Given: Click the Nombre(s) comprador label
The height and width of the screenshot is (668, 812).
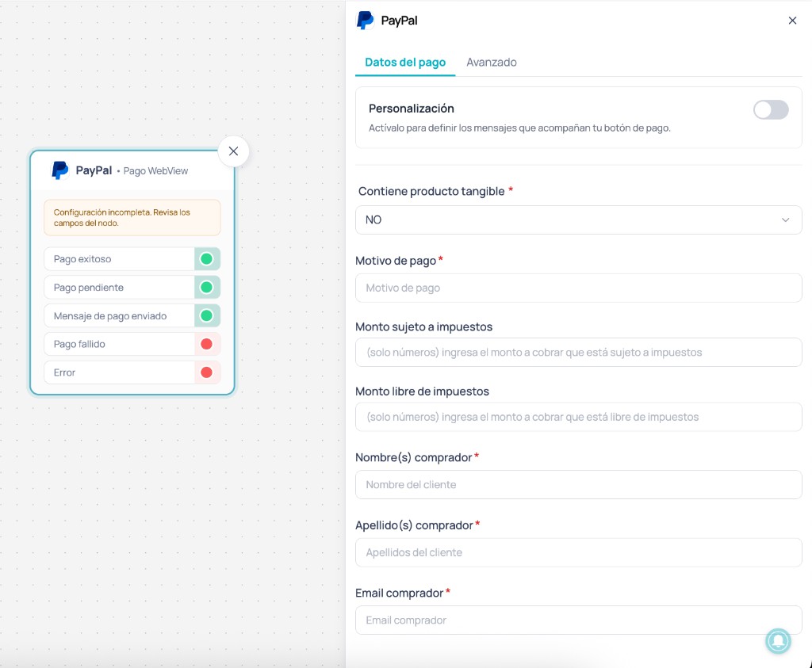Looking at the screenshot, I should coord(414,457).
